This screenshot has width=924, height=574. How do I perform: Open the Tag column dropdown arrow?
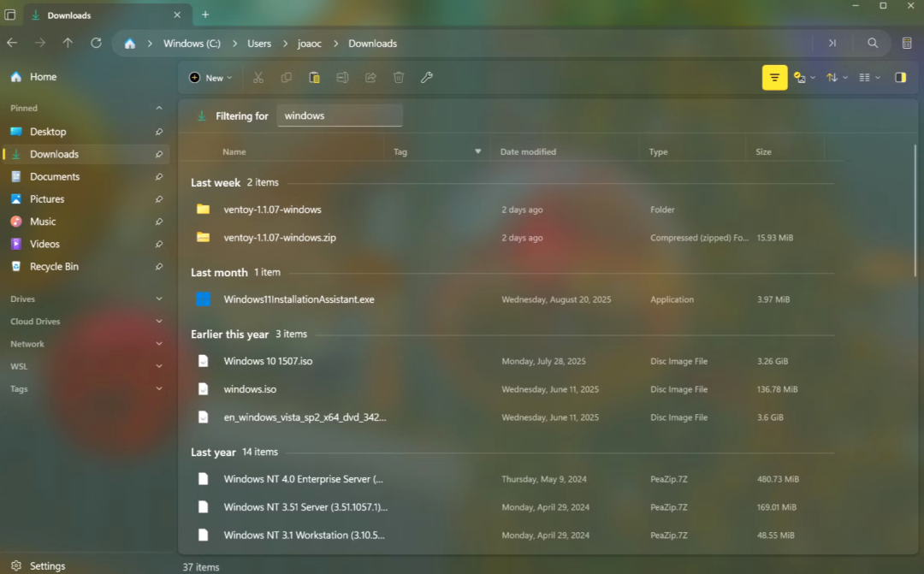point(478,151)
